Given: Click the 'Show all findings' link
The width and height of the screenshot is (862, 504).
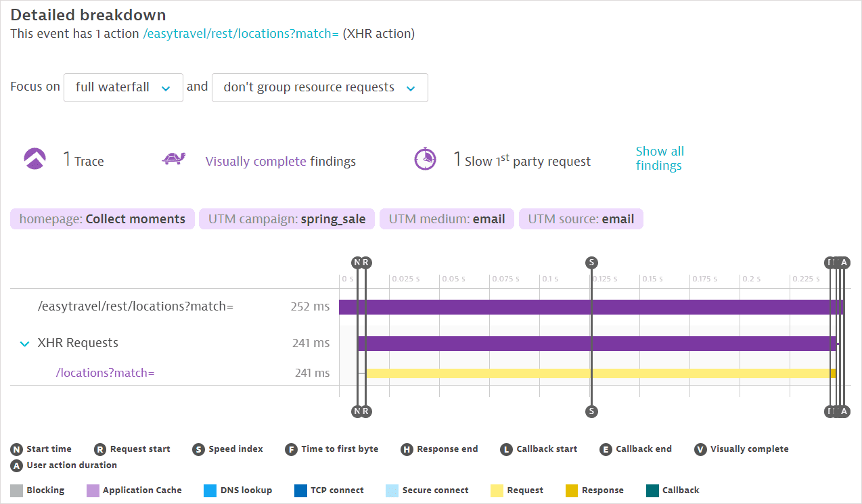Looking at the screenshot, I should click(x=659, y=158).
